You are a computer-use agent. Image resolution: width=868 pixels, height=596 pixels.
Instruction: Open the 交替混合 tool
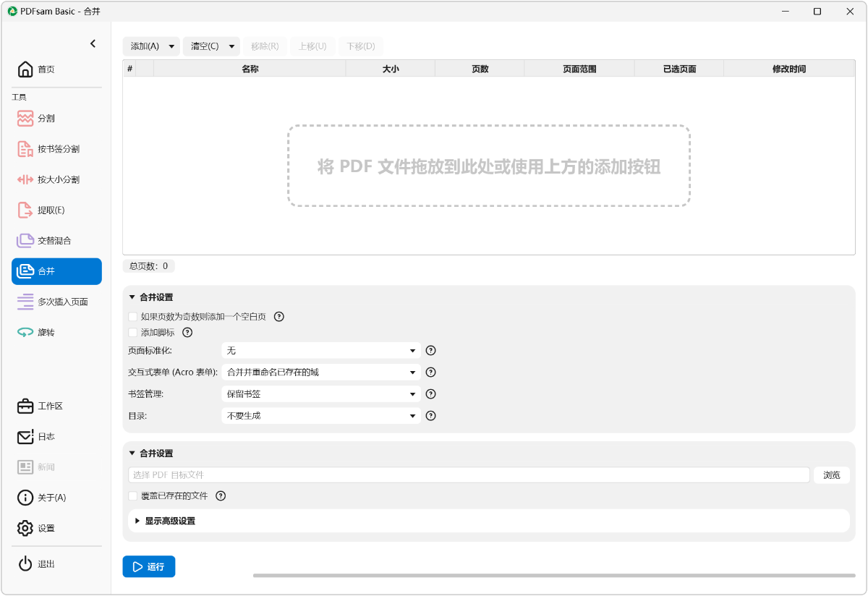pyautogui.click(x=56, y=240)
